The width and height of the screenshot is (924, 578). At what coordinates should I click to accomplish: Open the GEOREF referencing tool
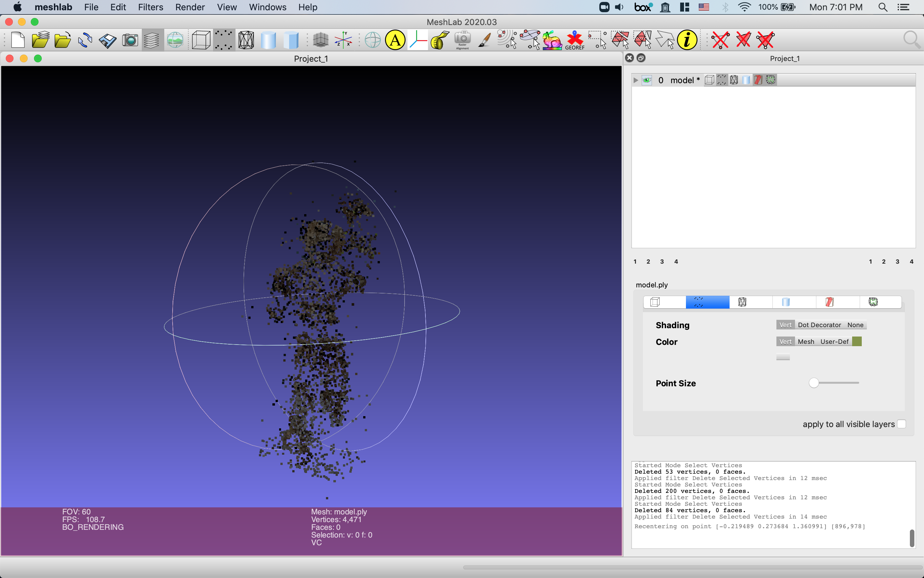[x=575, y=40]
